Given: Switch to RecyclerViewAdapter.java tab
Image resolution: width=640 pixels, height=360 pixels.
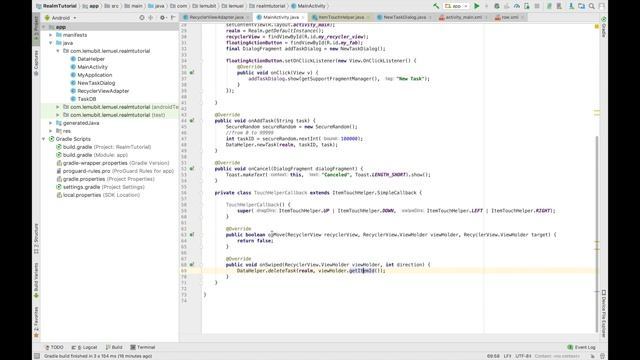Looking at the screenshot, I should click(216, 17).
